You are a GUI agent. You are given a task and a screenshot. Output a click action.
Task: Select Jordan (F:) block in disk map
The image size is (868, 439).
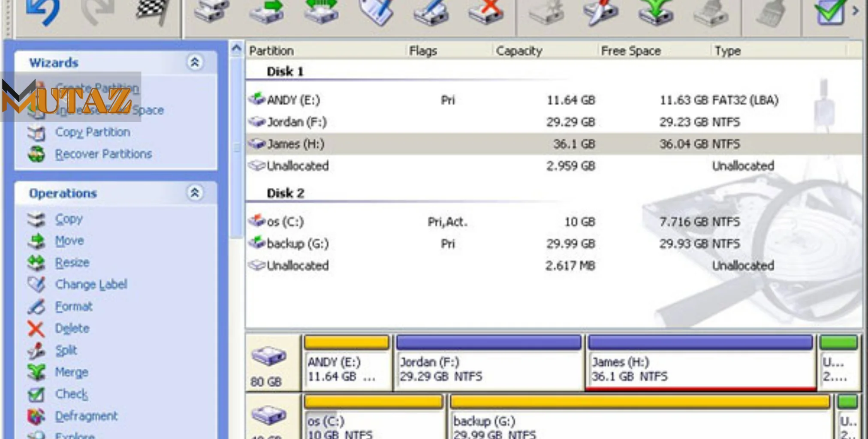pyautogui.click(x=489, y=363)
